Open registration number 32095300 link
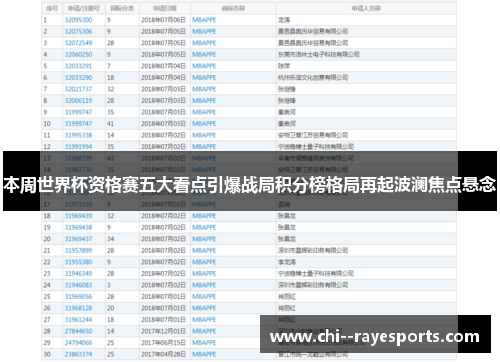The width and height of the screenshot is (500, 362). [x=78, y=20]
